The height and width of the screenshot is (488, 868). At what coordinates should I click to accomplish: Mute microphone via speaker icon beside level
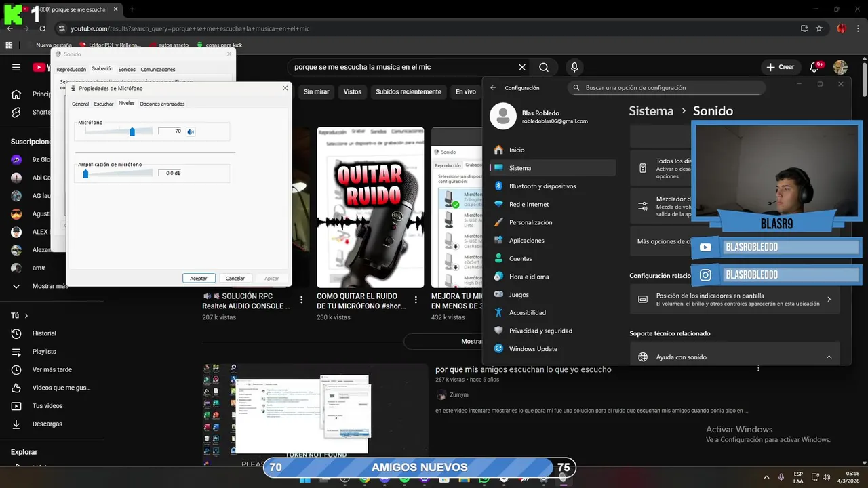coord(191,131)
